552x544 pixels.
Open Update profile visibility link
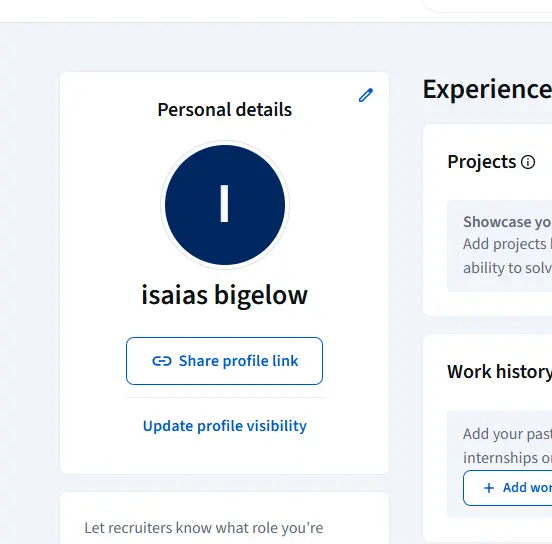[x=225, y=426]
